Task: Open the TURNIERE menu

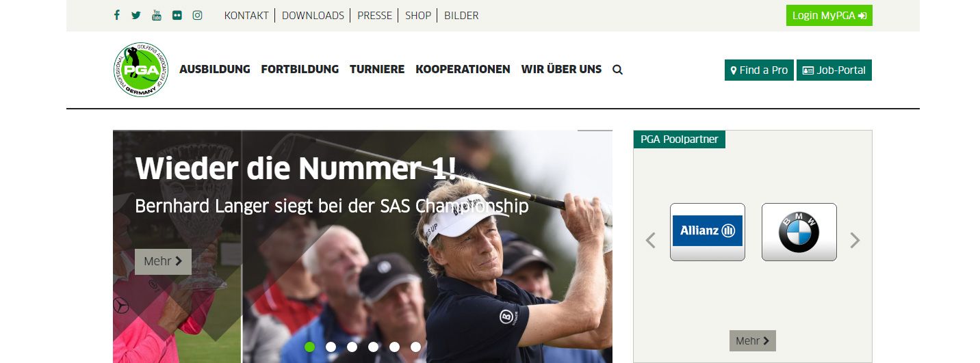Action: (x=377, y=69)
